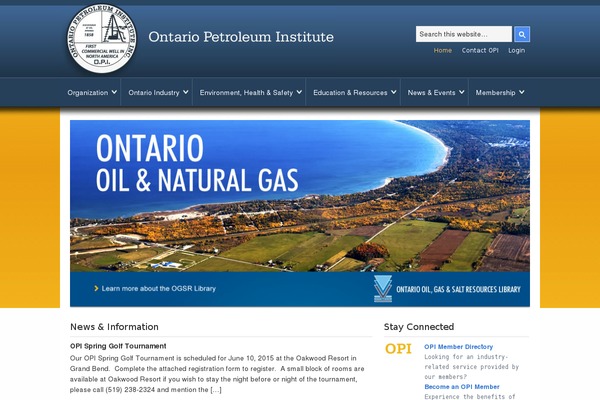Open the Ontario Industry menu item
The image size is (600, 400).
(154, 93)
